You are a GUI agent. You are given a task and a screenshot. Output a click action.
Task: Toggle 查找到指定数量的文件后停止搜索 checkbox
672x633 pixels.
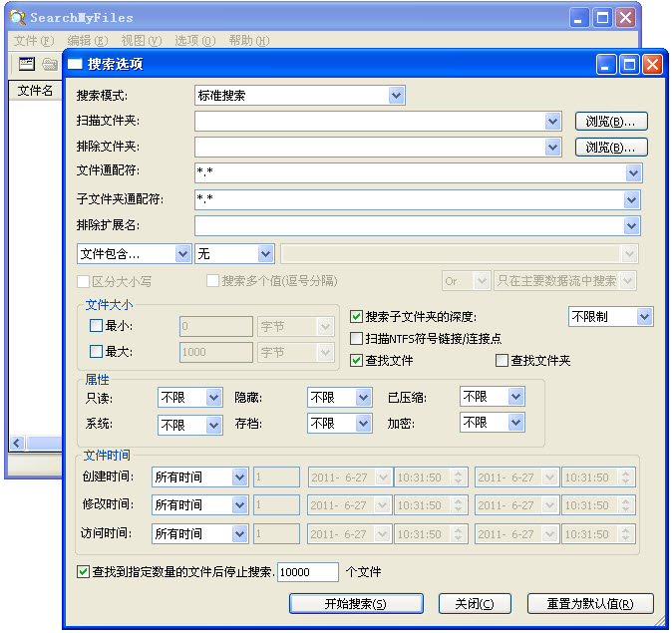click(83, 572)
